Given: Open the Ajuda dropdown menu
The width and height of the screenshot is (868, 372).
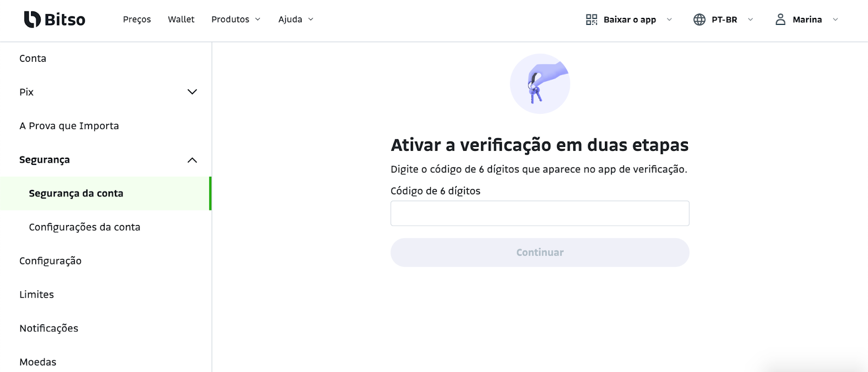Looking at the screenshot, I should [296, 20].
